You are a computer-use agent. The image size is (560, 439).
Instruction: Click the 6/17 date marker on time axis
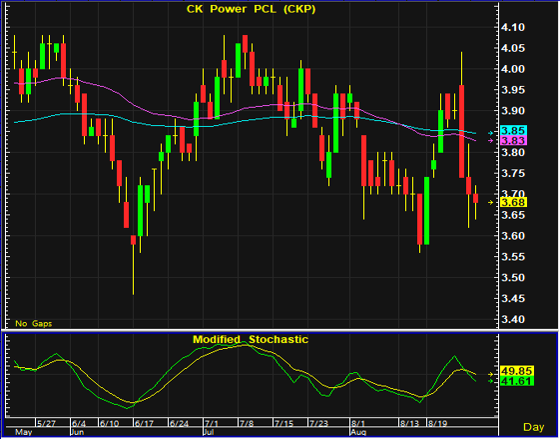pyautogui.click(x=144, y=423)
